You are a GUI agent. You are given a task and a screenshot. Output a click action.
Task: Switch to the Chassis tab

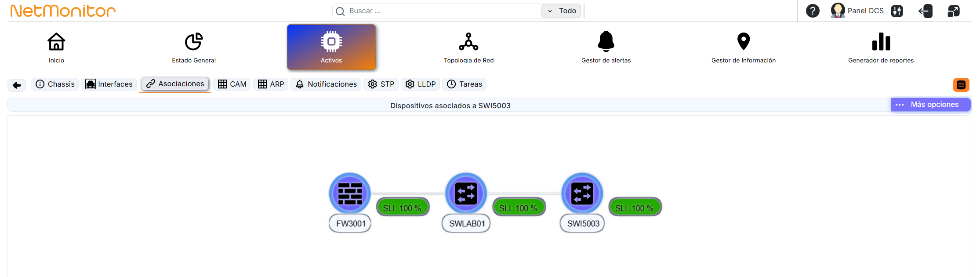point(55,84)
